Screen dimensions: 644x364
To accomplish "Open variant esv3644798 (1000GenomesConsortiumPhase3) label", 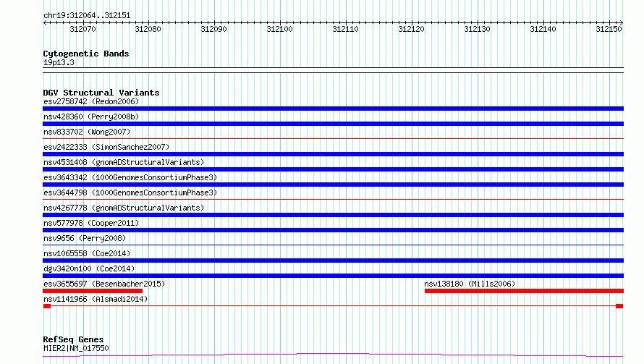I will (x=130, y=192).
